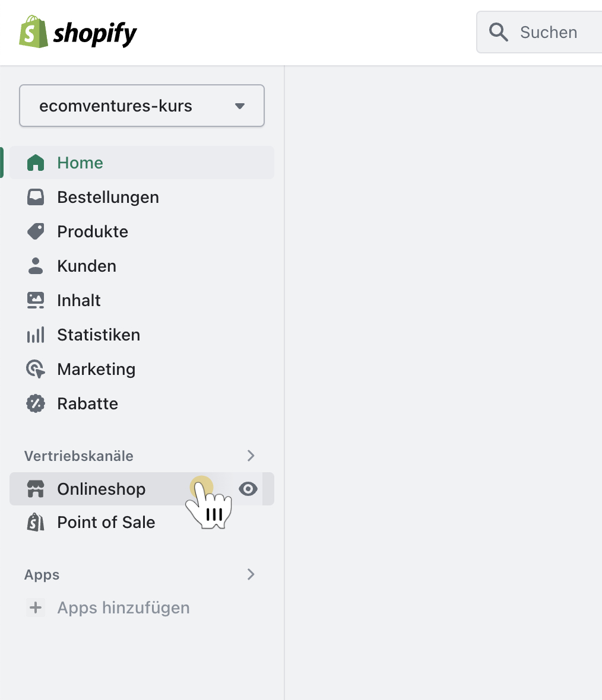Open the Bestellungen menu item
Viewport: 602px width, 700px height.
click(108, 197)
